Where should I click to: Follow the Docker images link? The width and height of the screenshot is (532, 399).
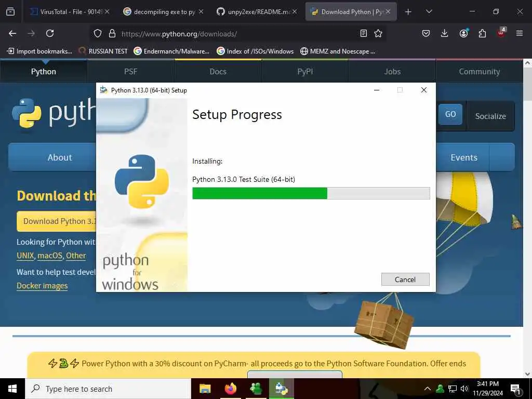click(42, 286)
